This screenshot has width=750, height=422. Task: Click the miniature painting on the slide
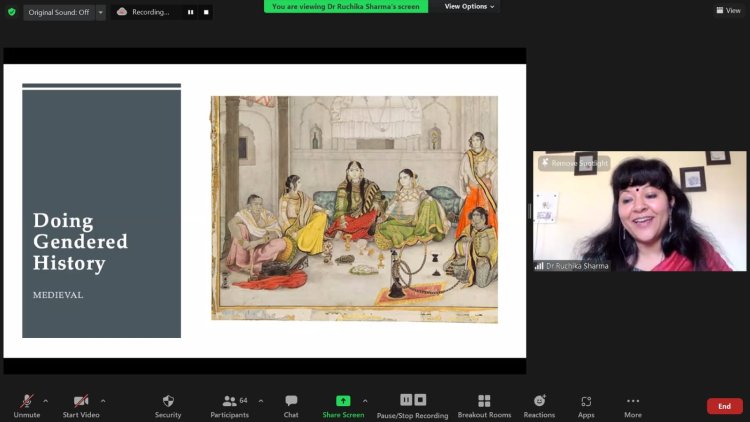(x=354, y=209)
